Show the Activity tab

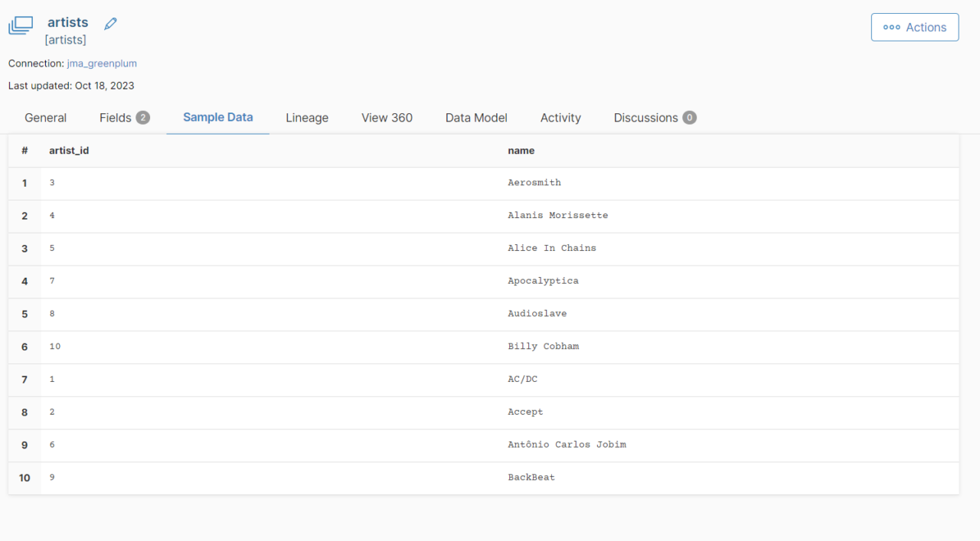coord(560,118)
